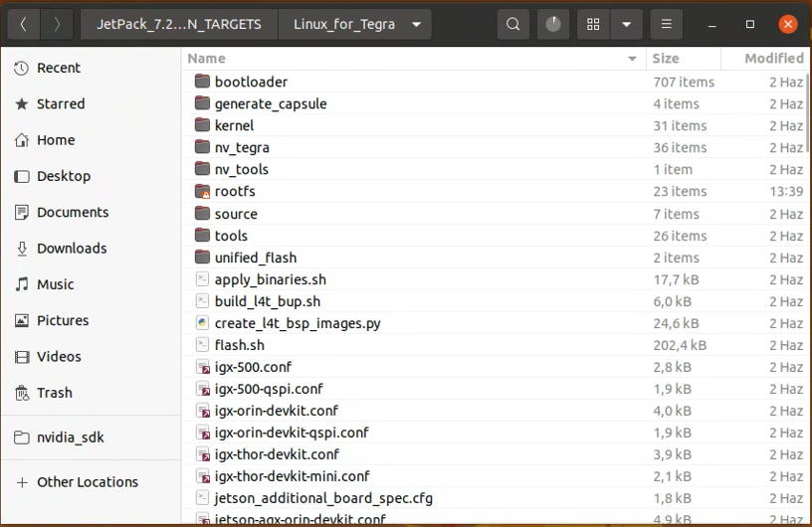
Task: Open Videos in the sidebar
Action: click(x=91, y=357)
